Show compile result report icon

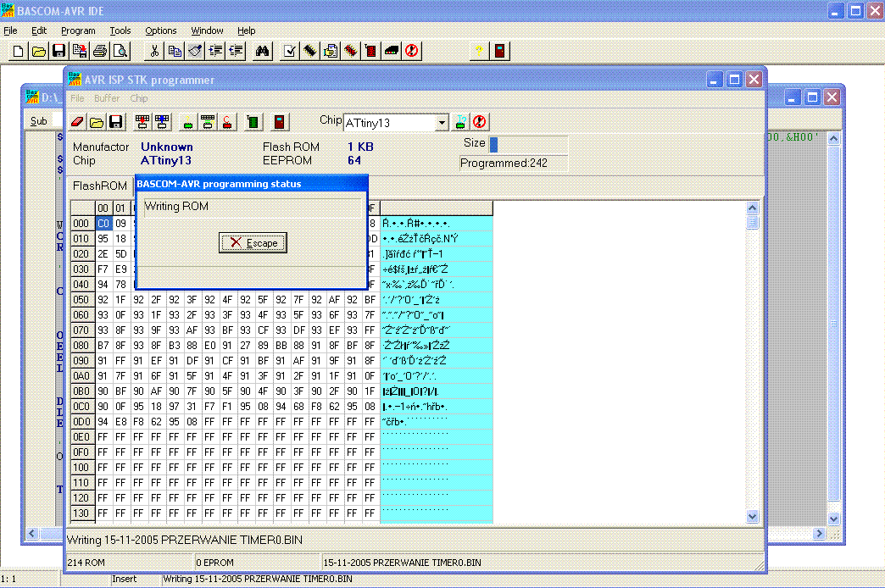(331, 52)
